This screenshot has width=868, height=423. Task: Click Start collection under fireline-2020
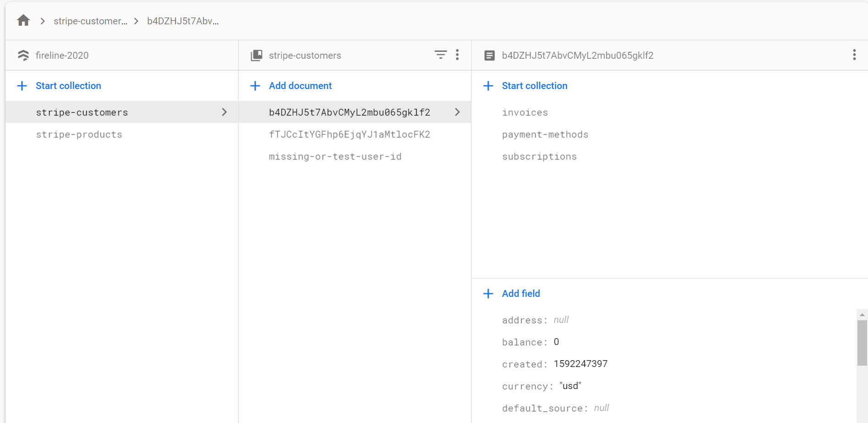click(68, 86)
